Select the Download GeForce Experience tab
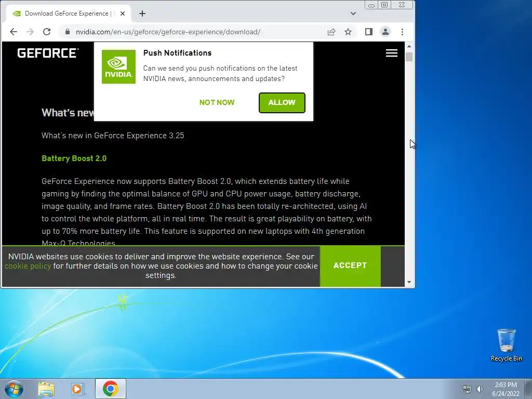 point(68,14)
